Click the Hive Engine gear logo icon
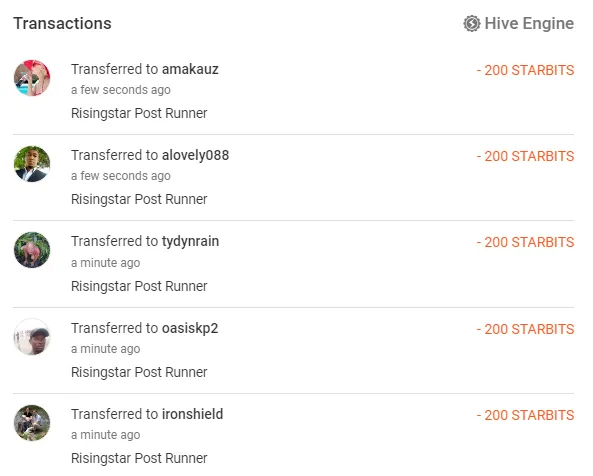593x476 pixels. pyautogui.click(x=472, y=24)
